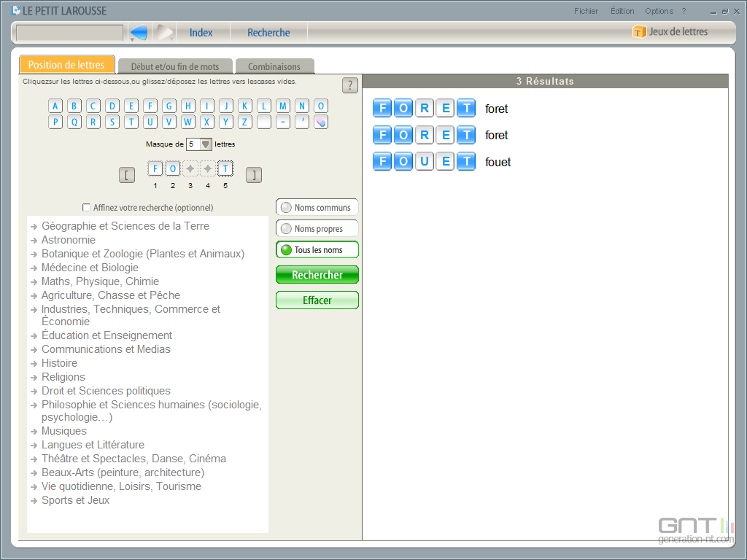Click the left bracket mask button
This screenshot has height=560, width=747.
pos(127,175)
